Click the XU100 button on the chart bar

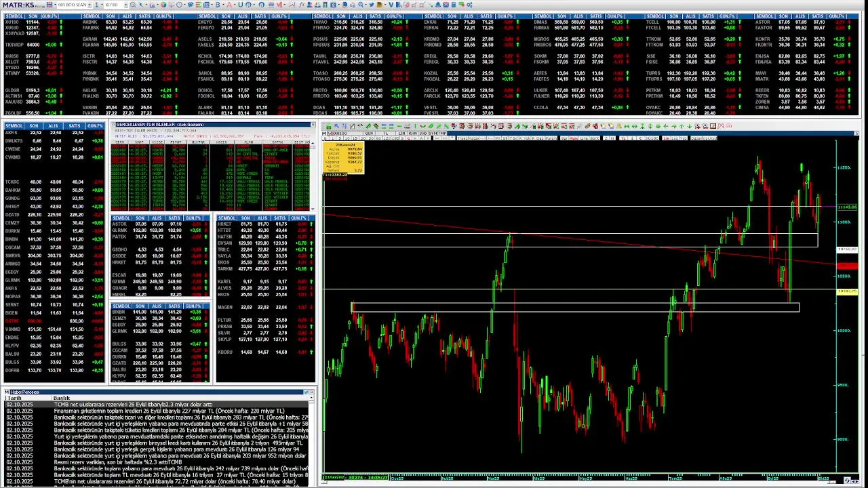(652, 138)
